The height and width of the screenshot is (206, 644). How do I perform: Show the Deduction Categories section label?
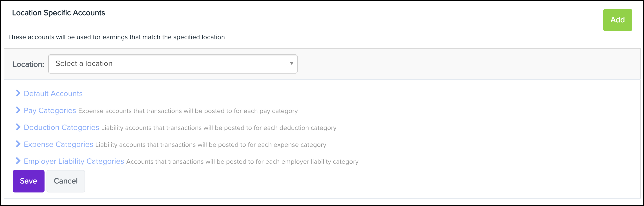61,128
